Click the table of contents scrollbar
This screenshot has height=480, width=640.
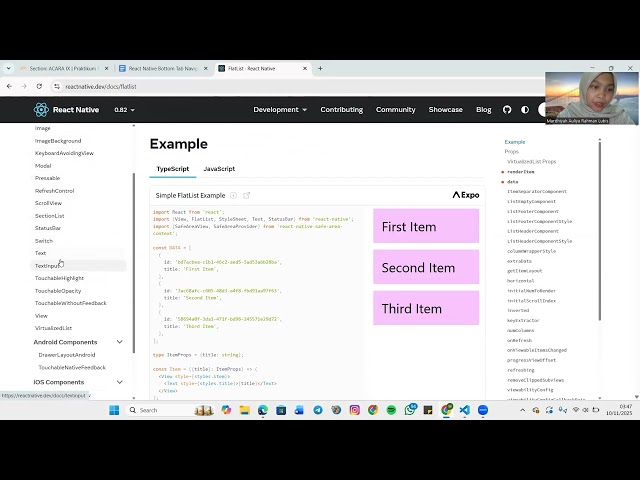point(600,231)
